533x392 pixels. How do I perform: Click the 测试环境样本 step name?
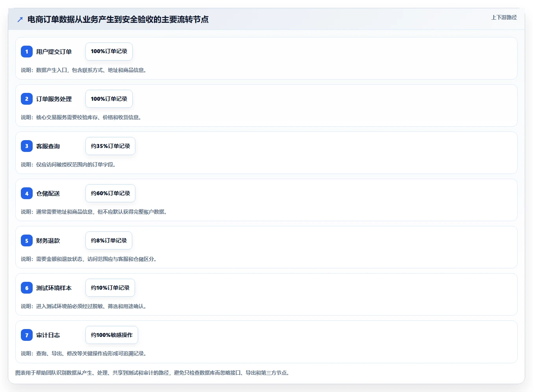tap(54, 288)
